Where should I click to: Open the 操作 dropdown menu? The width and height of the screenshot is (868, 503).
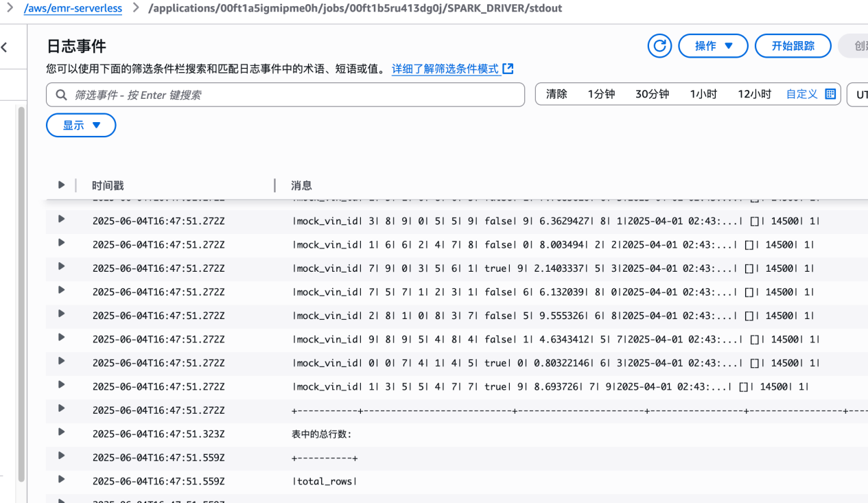(713, 46)
